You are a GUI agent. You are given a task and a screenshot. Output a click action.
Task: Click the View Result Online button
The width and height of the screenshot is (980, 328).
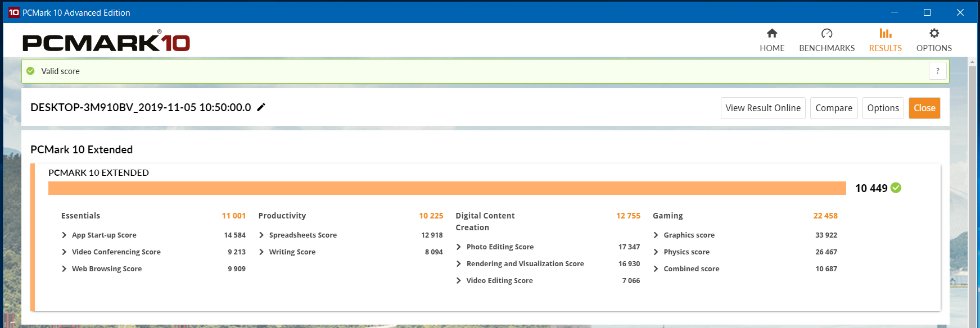click(763, 108)
